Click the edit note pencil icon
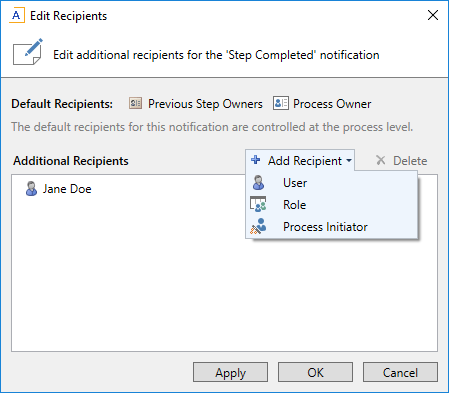This screenshot has height=393, width=449. click(x=28, y=52)
